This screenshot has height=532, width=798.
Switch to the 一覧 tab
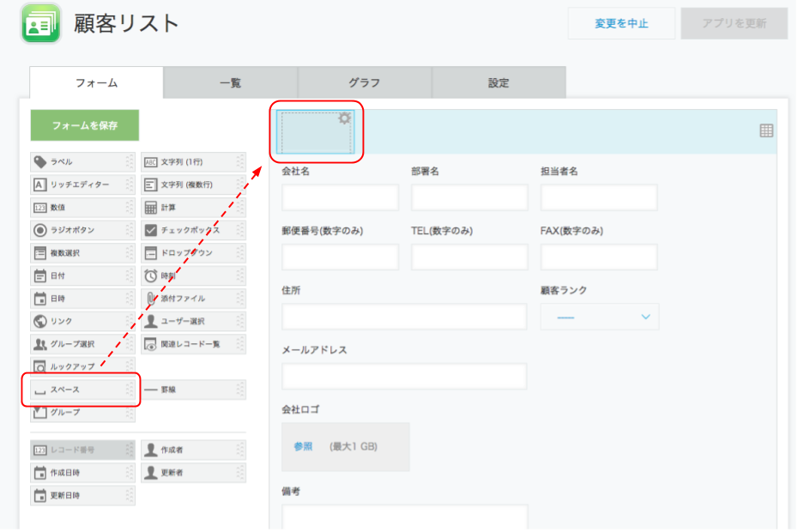pos(230,83)
